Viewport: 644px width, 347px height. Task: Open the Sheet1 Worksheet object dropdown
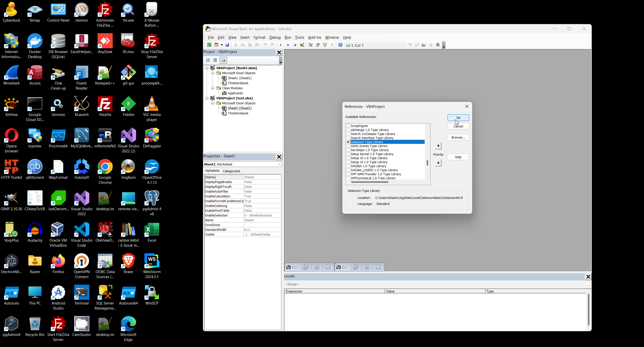[x=279, y=164]
